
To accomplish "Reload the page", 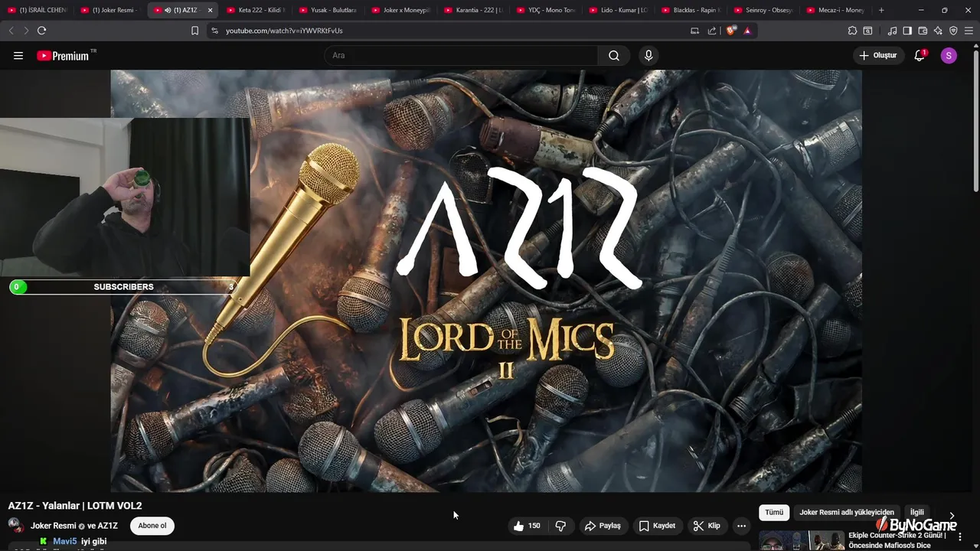I will click(x=41, y=31).
